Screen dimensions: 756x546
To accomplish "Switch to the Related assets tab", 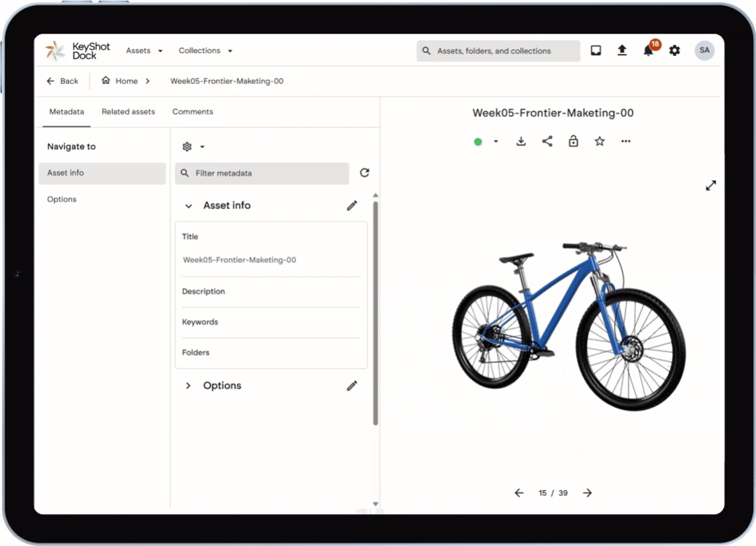I will pyautogui.click(x=128, y=112).
